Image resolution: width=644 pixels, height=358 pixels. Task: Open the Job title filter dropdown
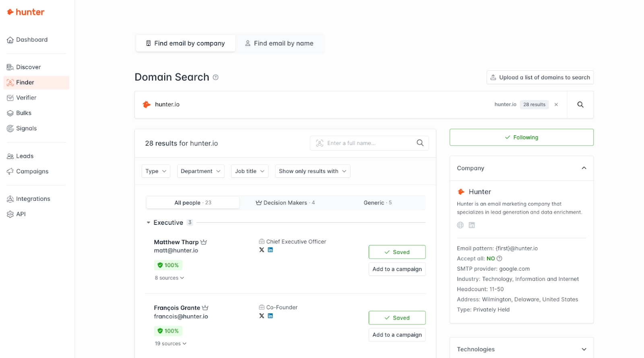(x=250, y=171)
